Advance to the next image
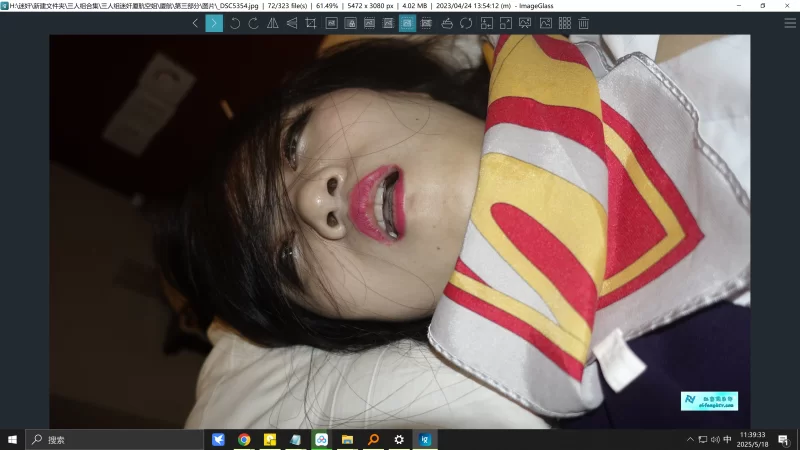The image size is (800, 450). tap(214, 23)
